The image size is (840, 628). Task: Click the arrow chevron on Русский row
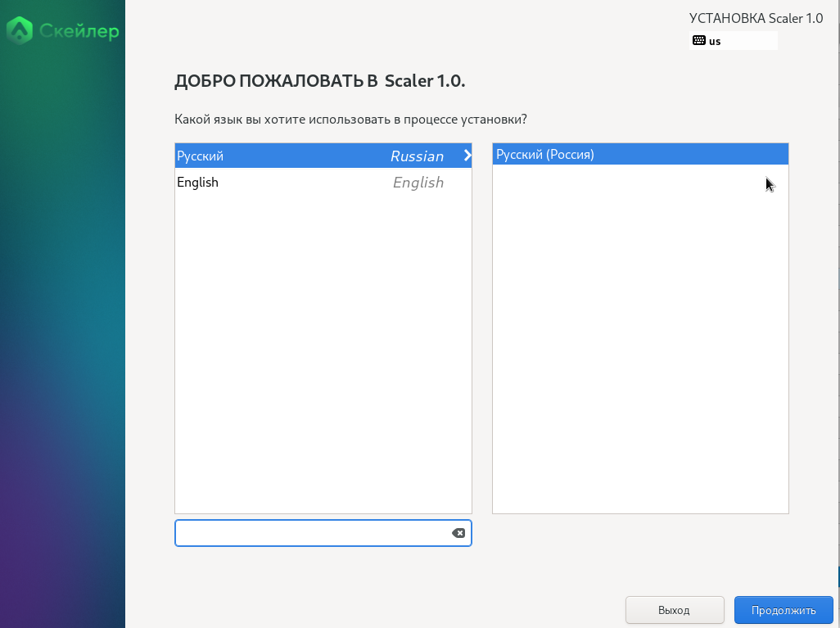pos(467,156)
